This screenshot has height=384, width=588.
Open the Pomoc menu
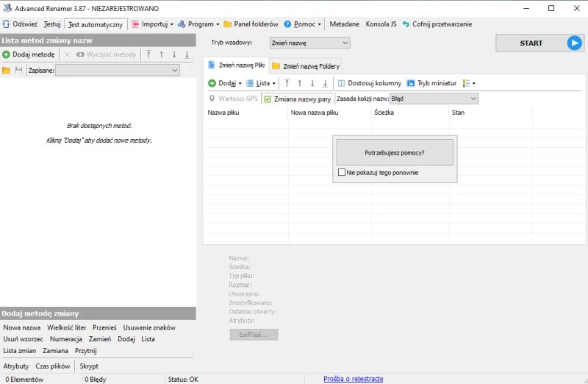tap(304, 24)
